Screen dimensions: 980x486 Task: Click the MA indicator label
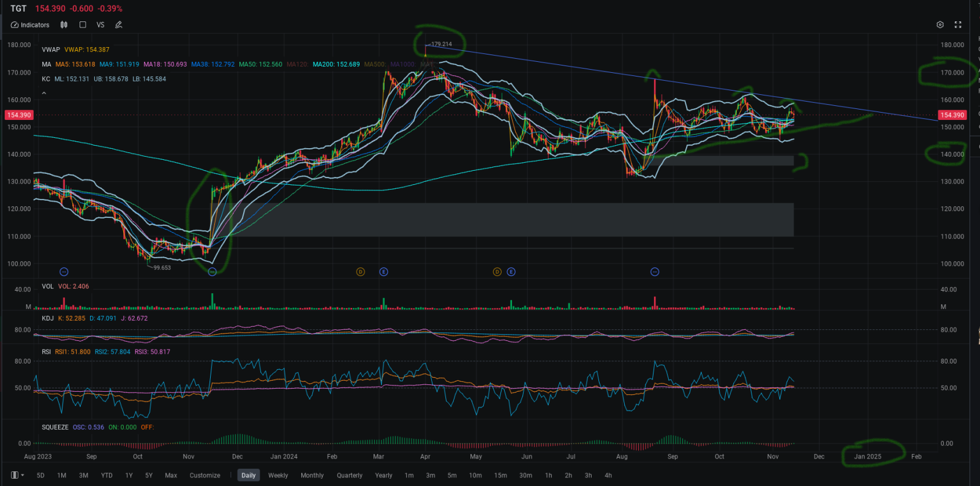click(x=47, y=64)
